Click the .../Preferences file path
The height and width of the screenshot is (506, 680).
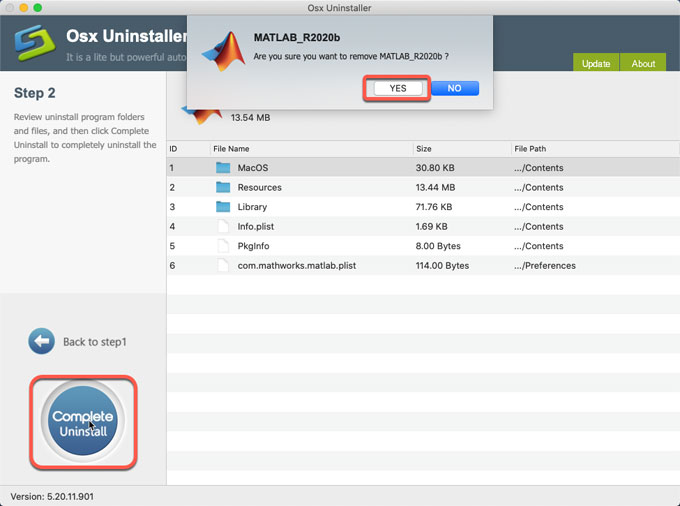545,265
